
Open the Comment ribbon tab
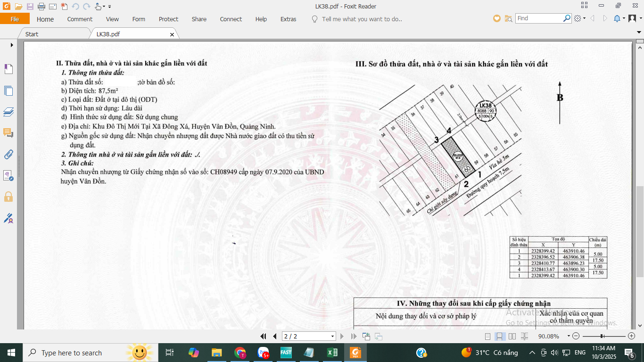point(80,19)
